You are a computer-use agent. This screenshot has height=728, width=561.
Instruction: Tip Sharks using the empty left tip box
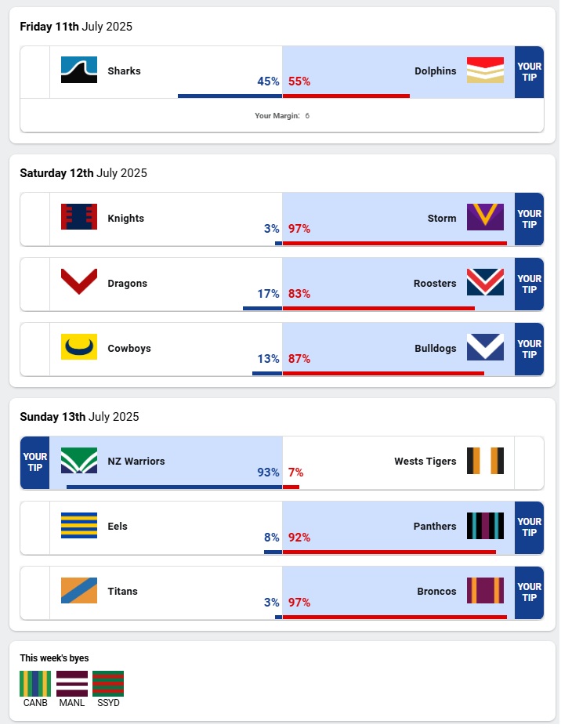pyautogui.click(x=35, y=72)
